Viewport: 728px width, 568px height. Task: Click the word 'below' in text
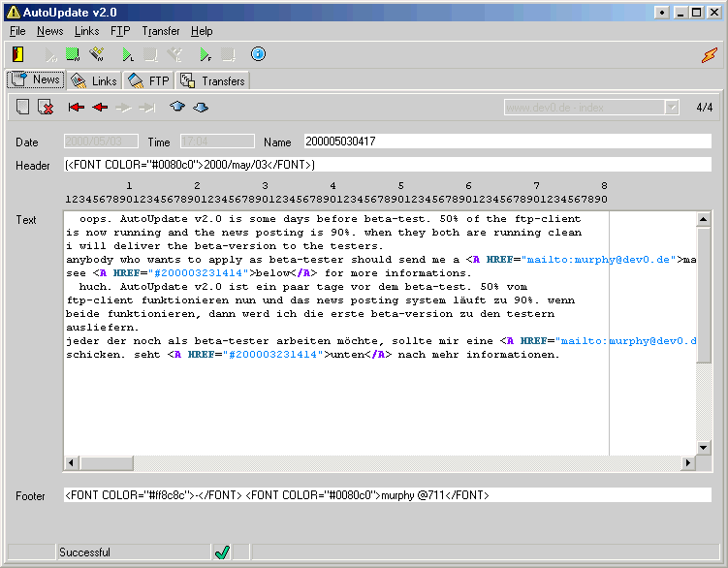click(273, 273)
